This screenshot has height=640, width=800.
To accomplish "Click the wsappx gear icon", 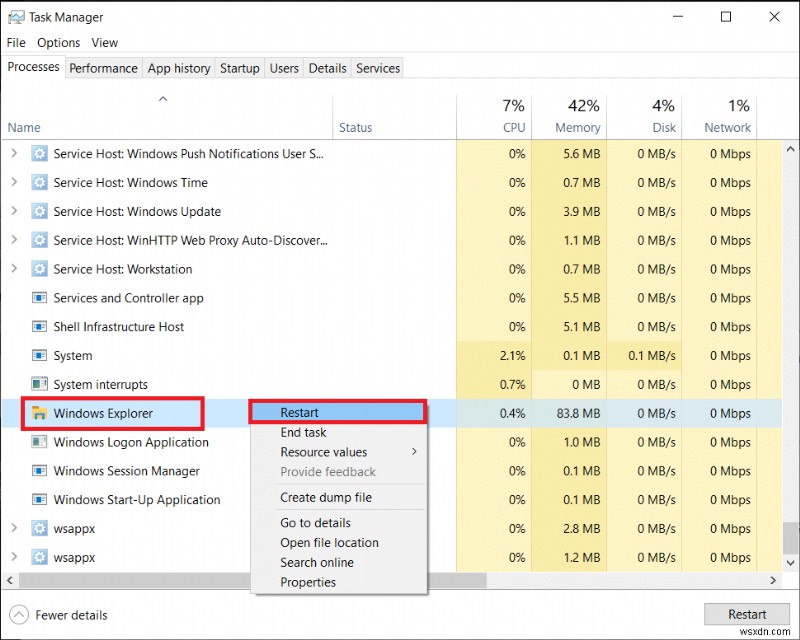I will click(x=38, y=528).
